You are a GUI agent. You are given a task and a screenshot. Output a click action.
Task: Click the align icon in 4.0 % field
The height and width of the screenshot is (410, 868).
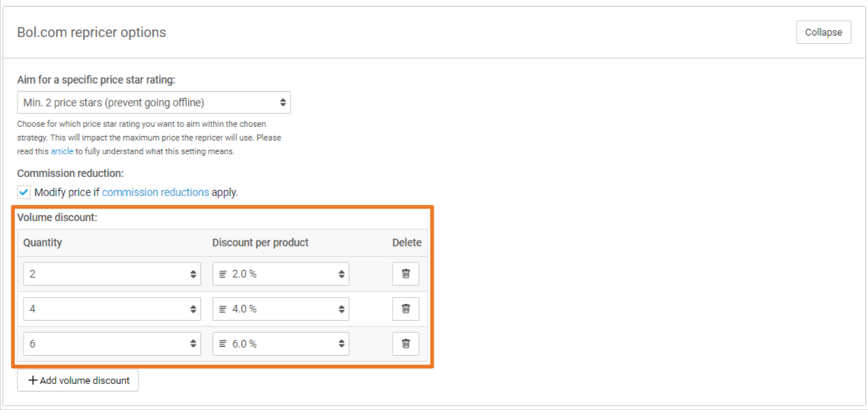[223, 309]
